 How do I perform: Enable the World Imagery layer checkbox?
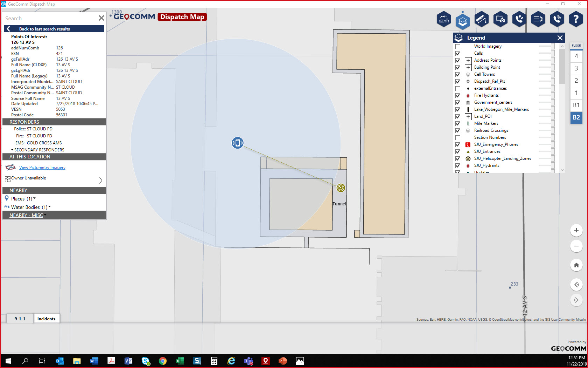coord(458,46)
